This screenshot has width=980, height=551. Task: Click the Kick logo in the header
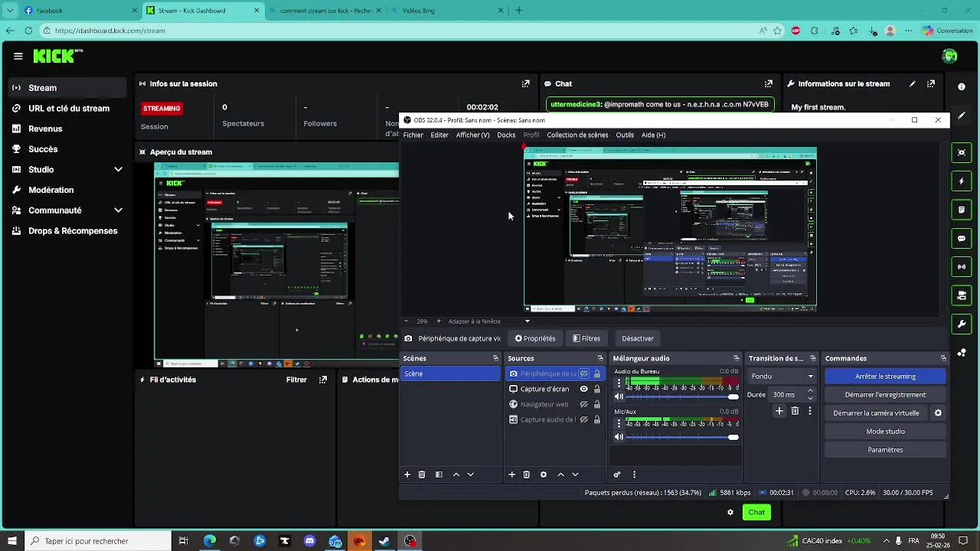pos(57,56)
